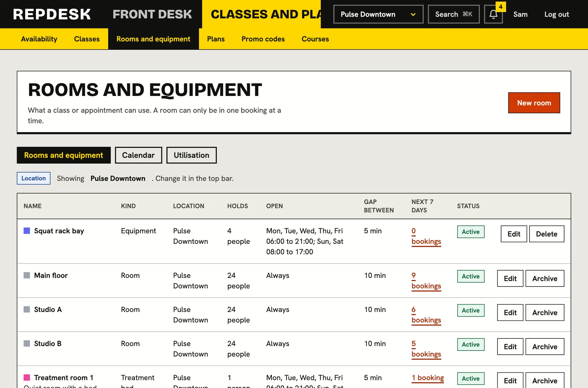Archive Studio B

(x=545, y=347)
